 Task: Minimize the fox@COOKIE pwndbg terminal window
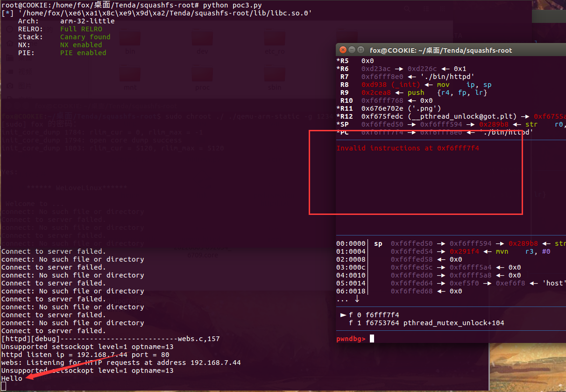tap(352, 50)
